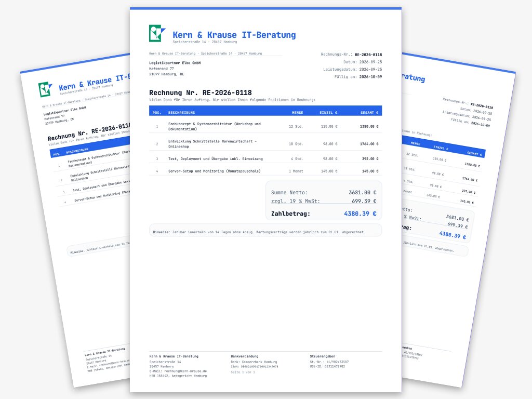532x399 pixels.
Task: Select center invoice heading "Rechnung Nr. RE-2026-0118"
Action: pyautogui.click(x=201, y=92)
